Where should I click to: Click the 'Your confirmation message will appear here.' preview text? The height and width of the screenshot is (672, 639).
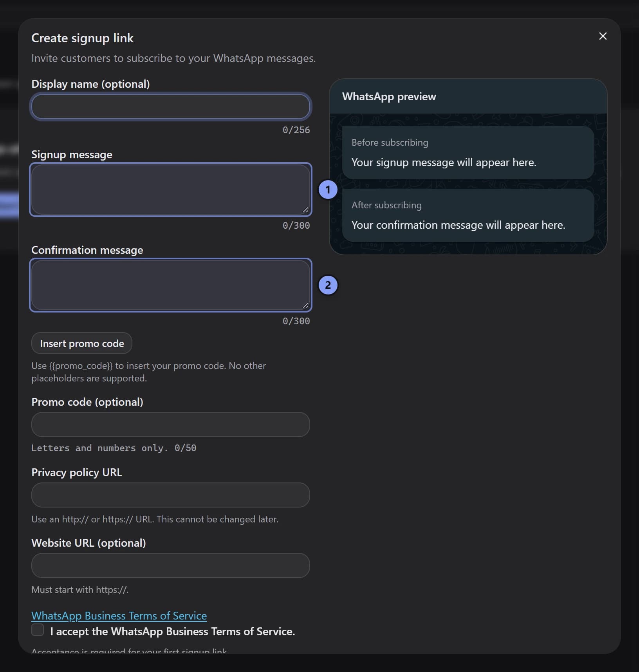[x=458, y=225]
